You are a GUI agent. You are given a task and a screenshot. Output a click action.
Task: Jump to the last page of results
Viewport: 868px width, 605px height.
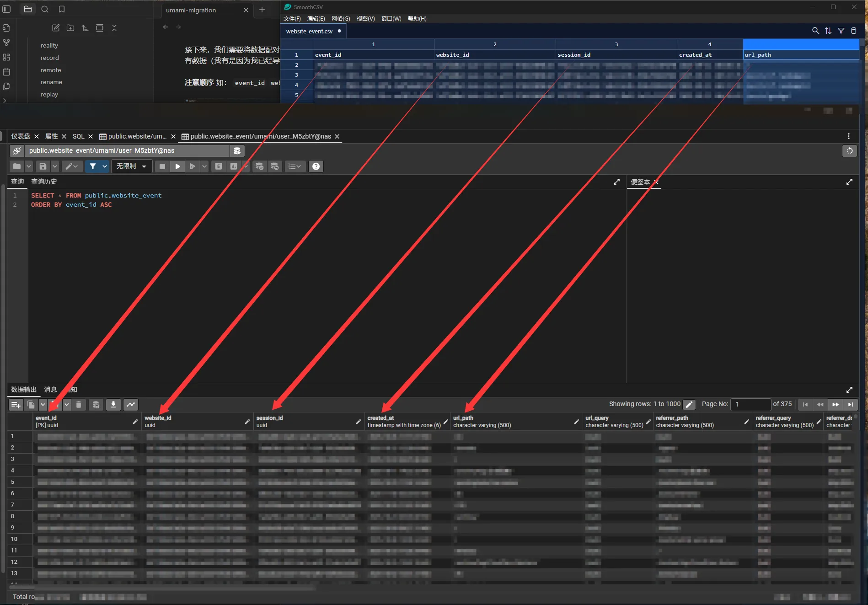pyautogui.click(x=850, y=405)
